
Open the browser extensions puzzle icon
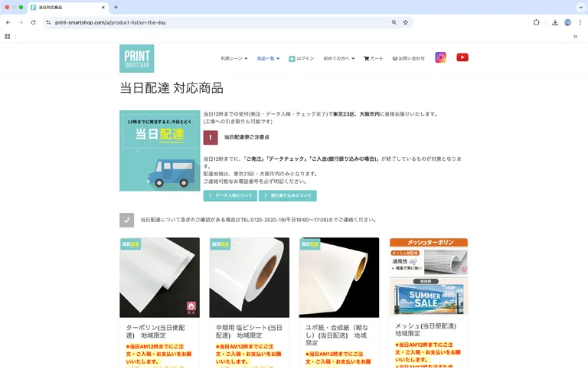[536, 22]
